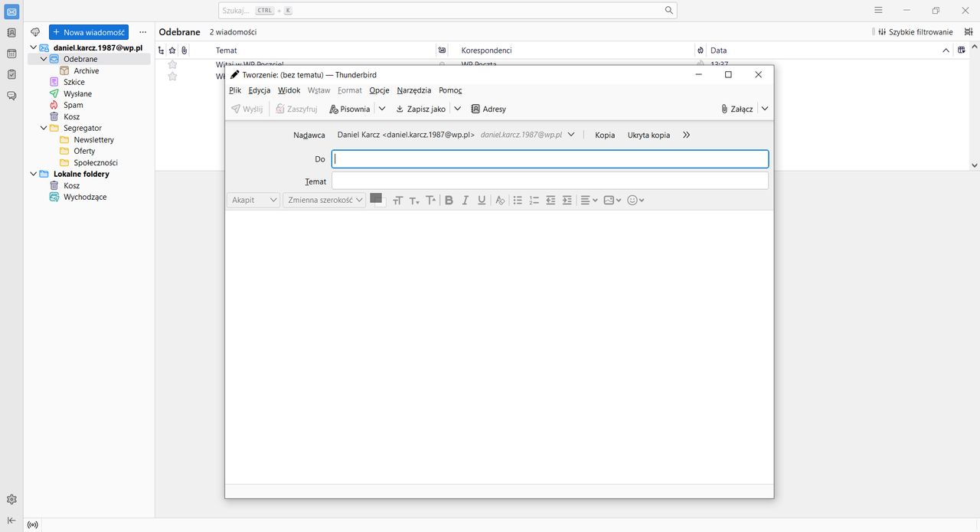Viewport: 980px width, 532px height.
Task: Open Thunderbird settings gear icon
Action: (11, 499)
